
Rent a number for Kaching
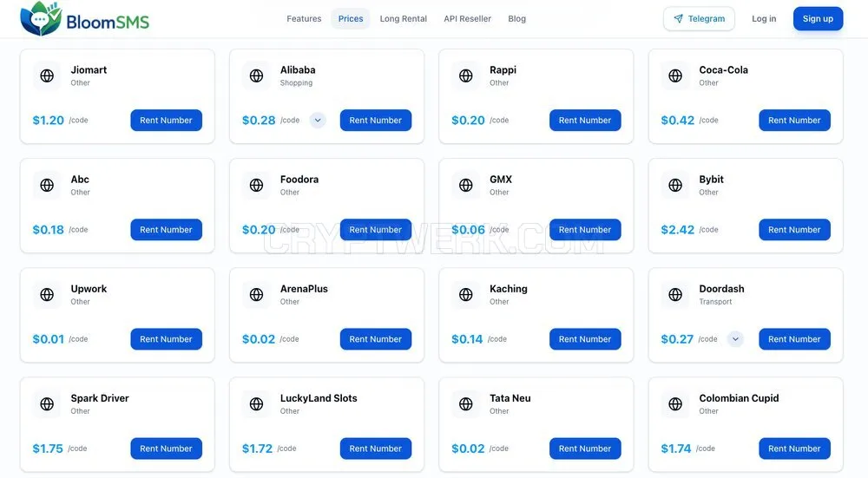(x=585, y=339)
